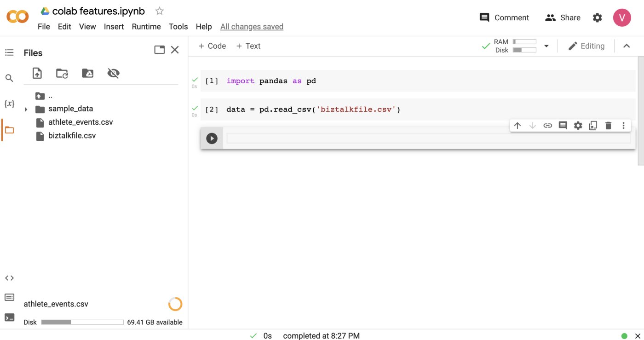Add a comment to the cell
The image size is (644, 340).
click(563, 126)
